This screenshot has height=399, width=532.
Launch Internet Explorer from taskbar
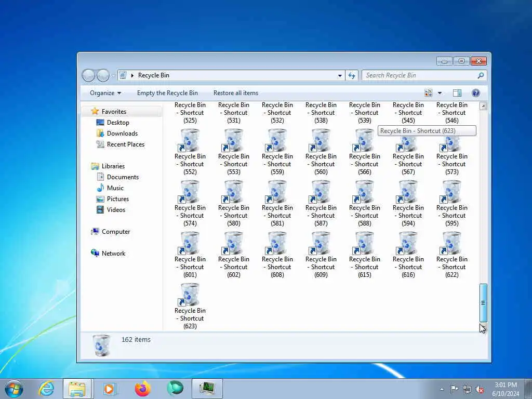pos(46,389)
